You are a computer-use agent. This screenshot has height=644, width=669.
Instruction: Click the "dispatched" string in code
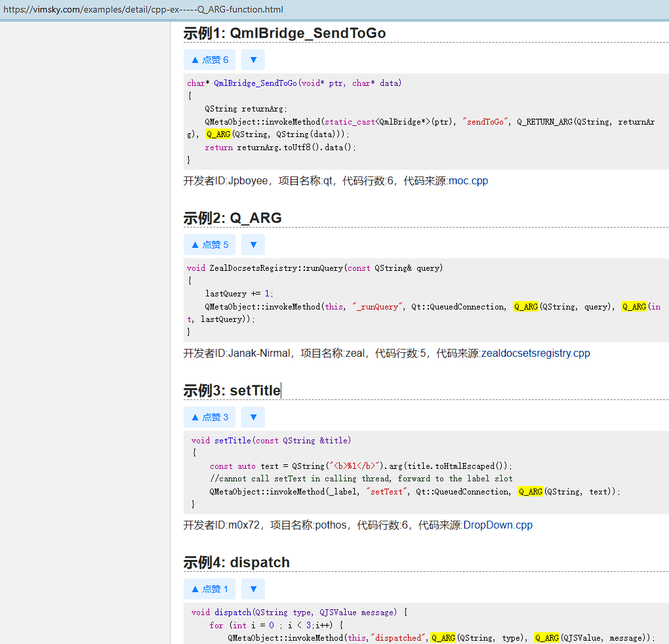(x=399, y=638)
